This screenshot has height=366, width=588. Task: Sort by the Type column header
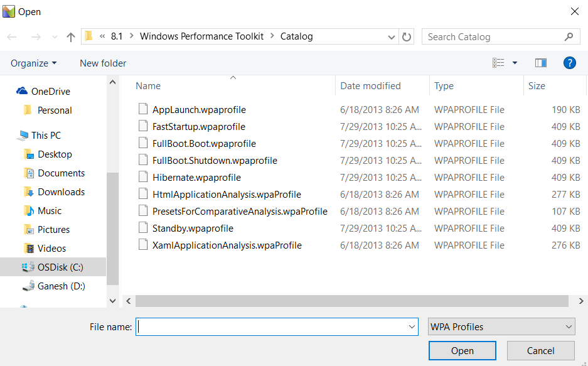click(444, 86)
